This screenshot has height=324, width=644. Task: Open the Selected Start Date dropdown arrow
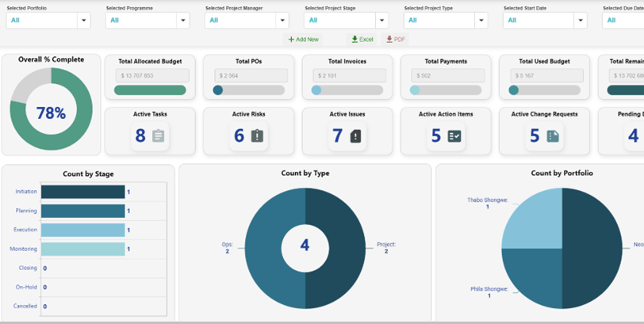pyautogui.click(x=581, y=20)
